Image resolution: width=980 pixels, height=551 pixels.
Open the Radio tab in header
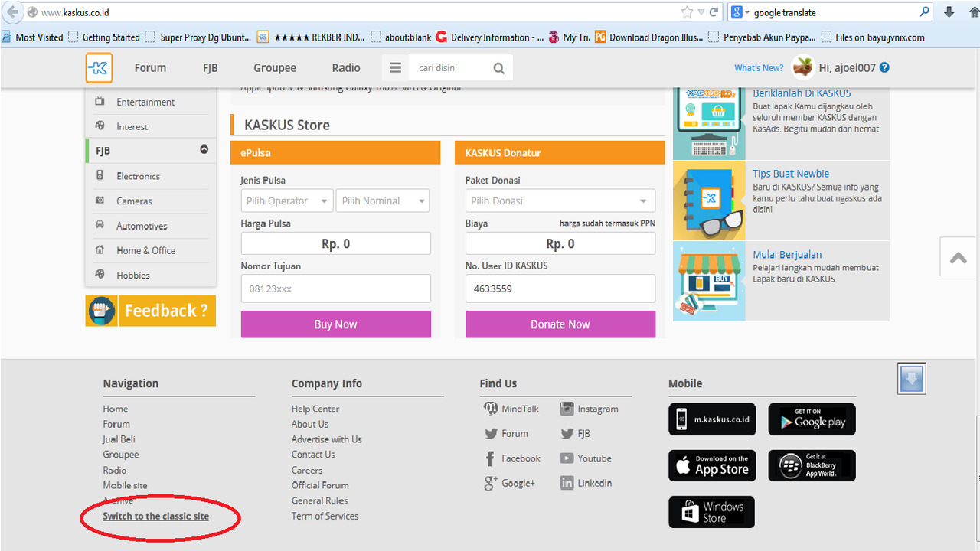[346, 67]
